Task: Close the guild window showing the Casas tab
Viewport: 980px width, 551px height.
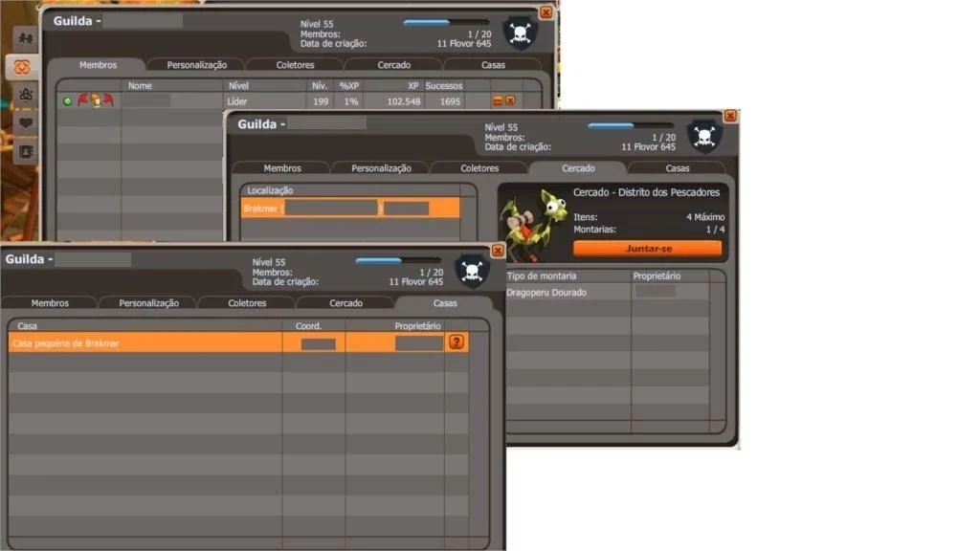Action: coord(498,251)
